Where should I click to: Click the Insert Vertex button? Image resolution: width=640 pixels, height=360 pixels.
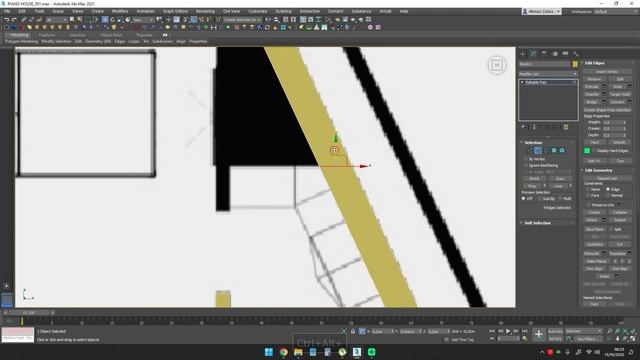(x=607, y=71)
